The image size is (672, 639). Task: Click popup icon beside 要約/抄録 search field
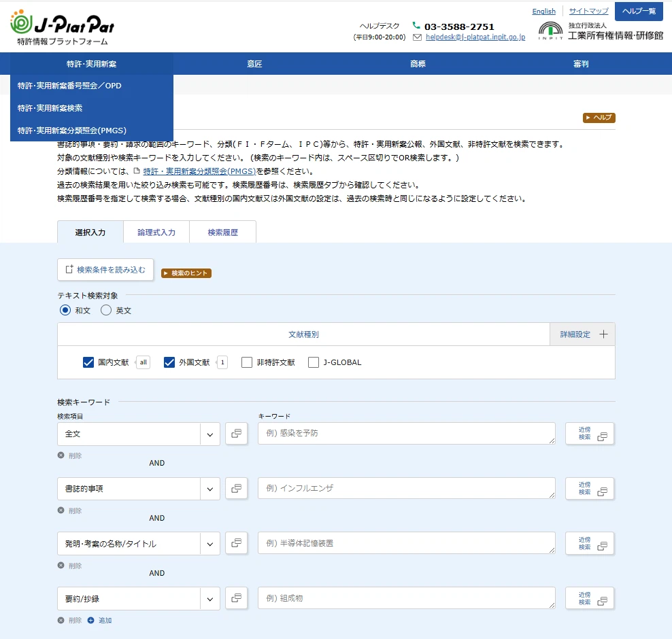(x=236, y=598)
